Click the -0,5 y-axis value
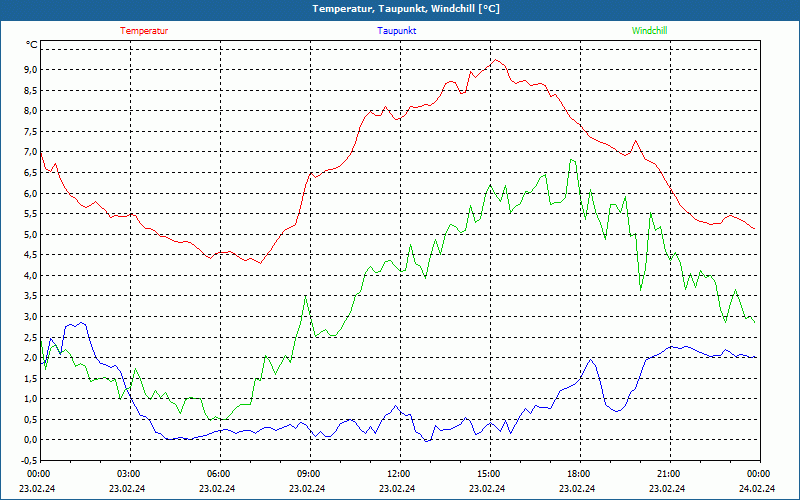The width and height of the screenshot is (800, 500). pyautogui.click(x=31, y=461)
